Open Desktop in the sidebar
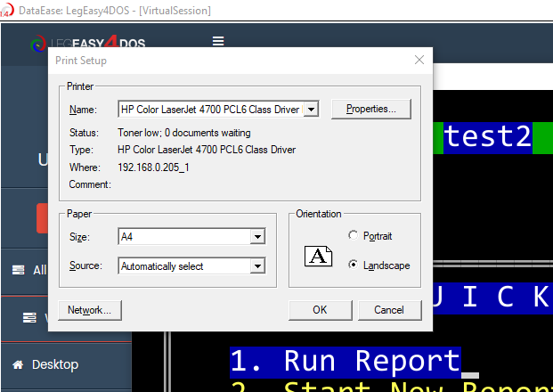 tap(55, 364)
